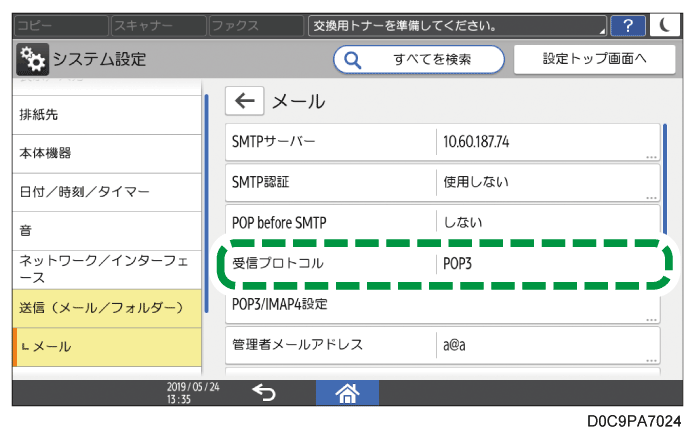Switch to the コピー tab

(x=61, y=26)
